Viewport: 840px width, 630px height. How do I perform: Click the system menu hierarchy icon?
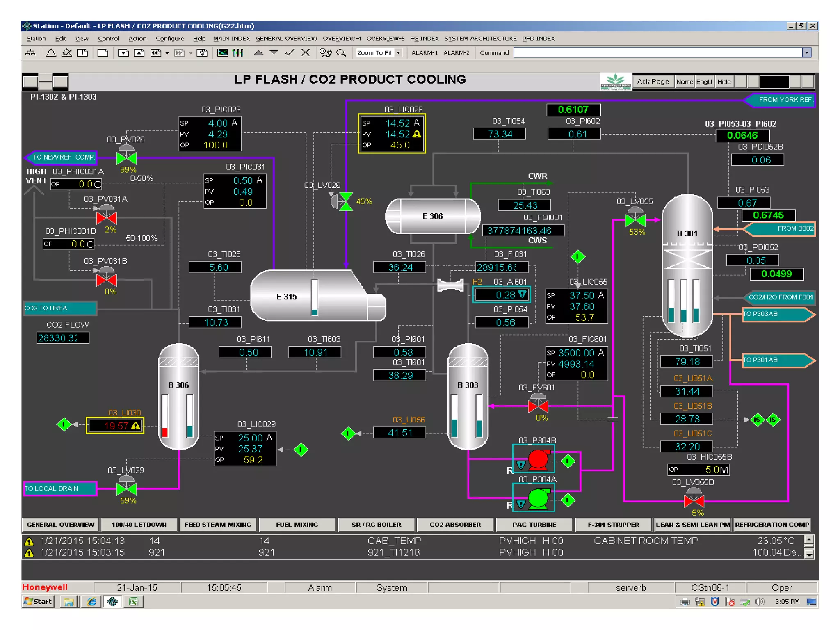[30, 53]
